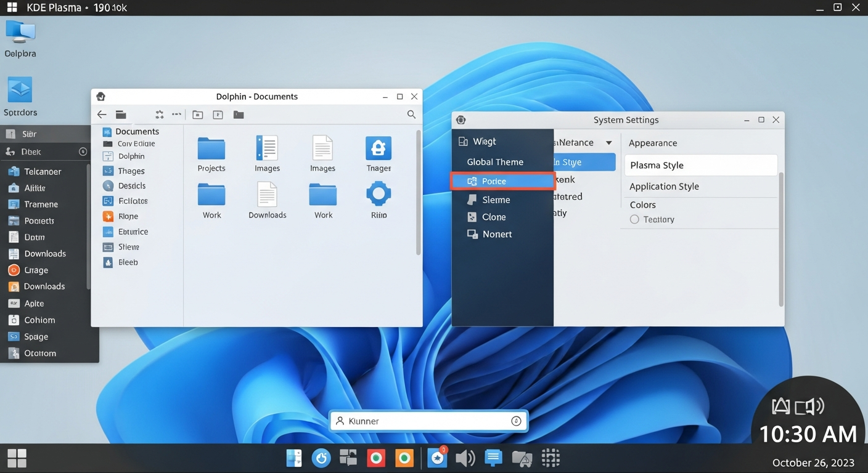
Task: Select Plasma Style option
Action: coord(701,165)
